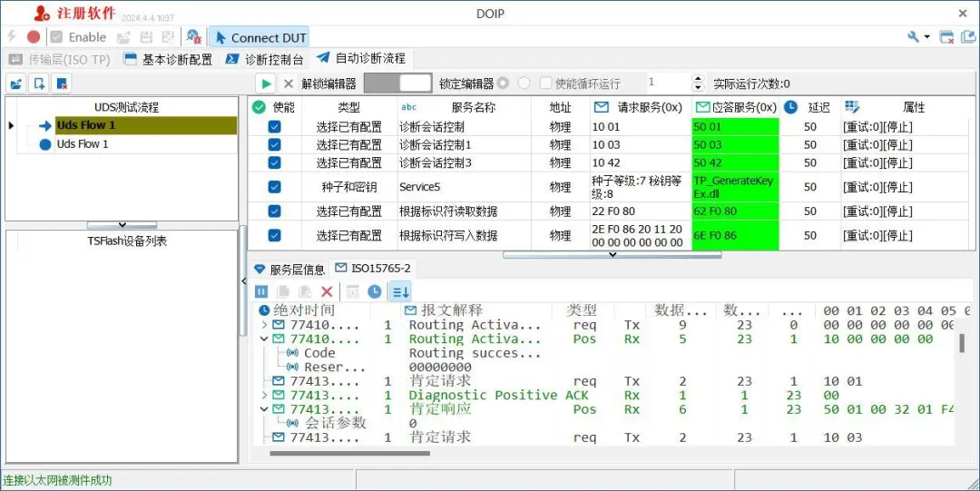Collapse the green Routing Activa... Pos Rx row

(x=264, y=339)
